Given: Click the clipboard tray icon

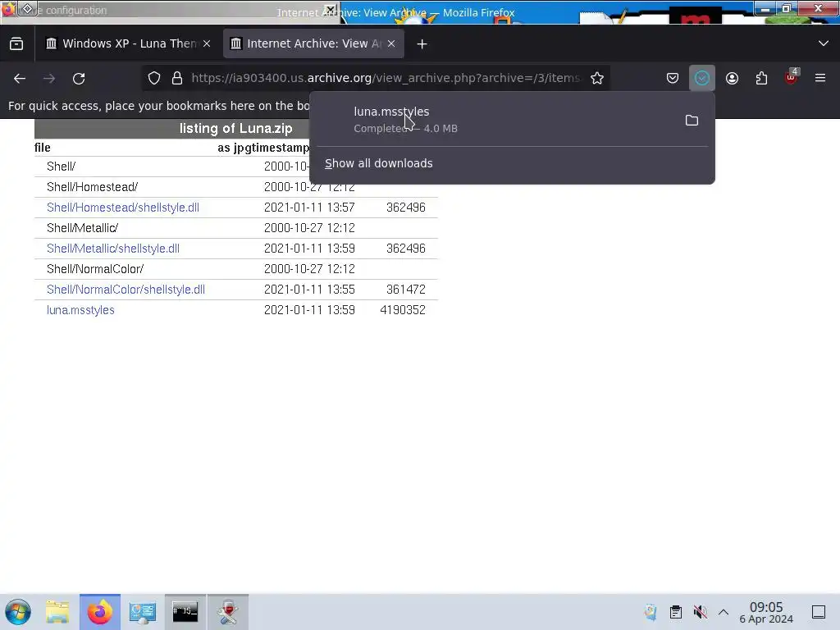Looking at the screenshot, I should tap(676, 612).
